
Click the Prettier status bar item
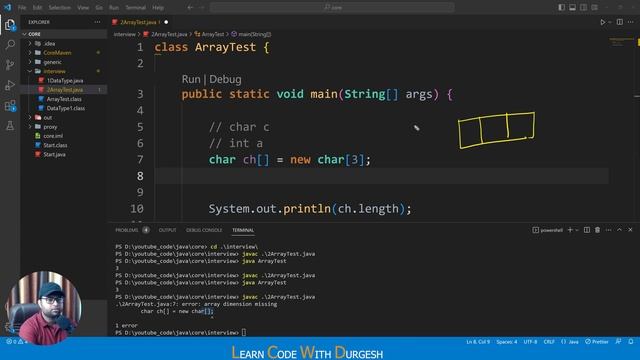pos(597,342)
